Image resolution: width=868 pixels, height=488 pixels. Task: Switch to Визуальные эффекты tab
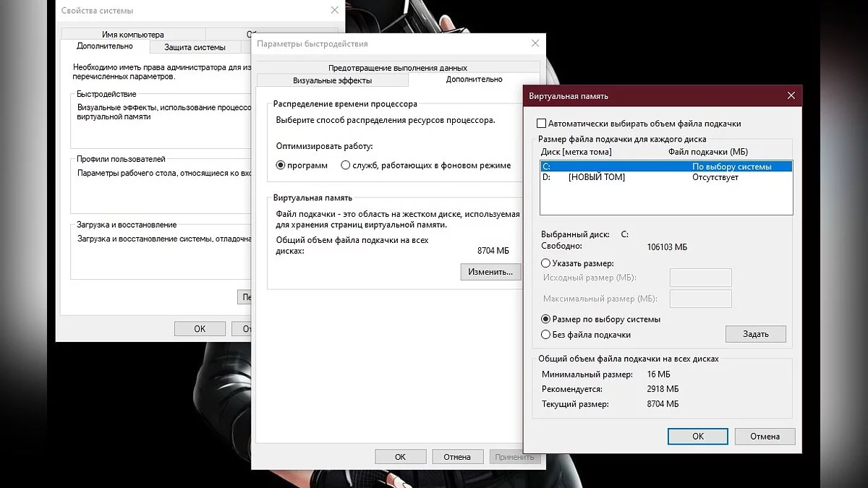(333, 80)
